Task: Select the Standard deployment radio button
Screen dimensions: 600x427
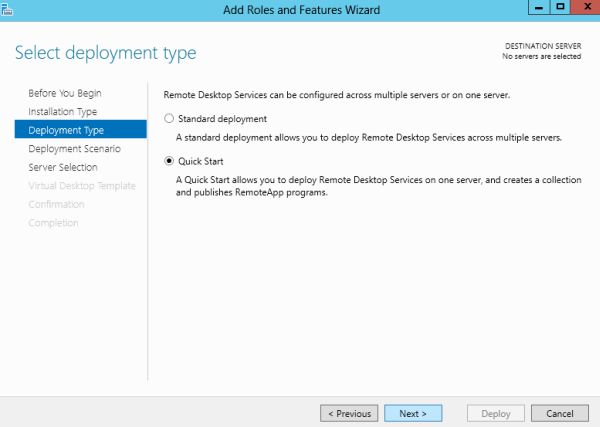Action: tap(169, 119)
